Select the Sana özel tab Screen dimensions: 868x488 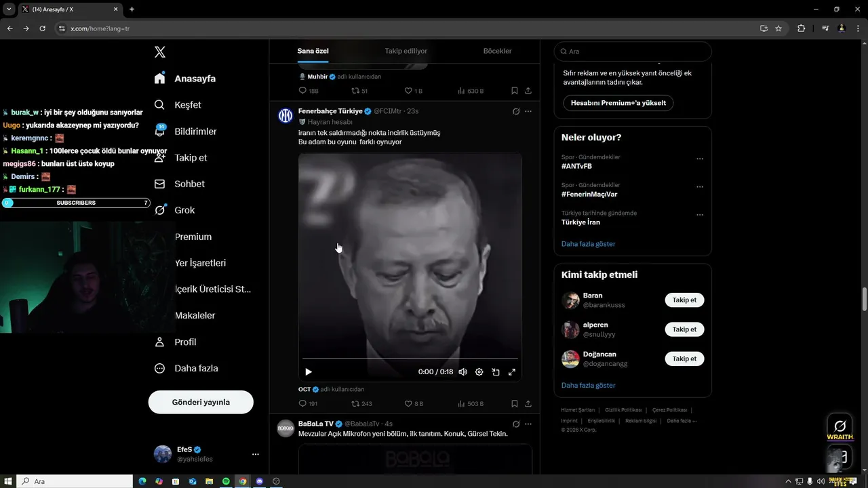pyautogui.click(x=313, y=51)
